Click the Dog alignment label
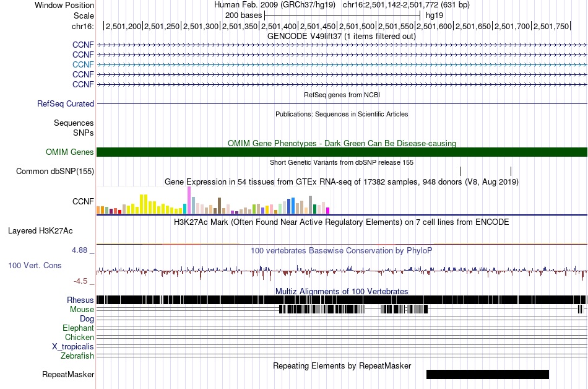The width and height of the screenshot is (588, 389). [87, 319]
